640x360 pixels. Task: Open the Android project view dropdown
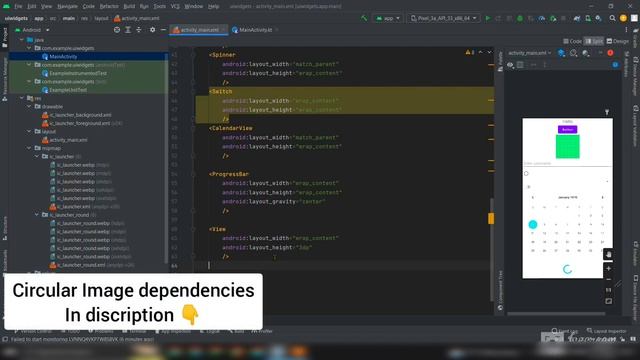click(x=32, y=30)
